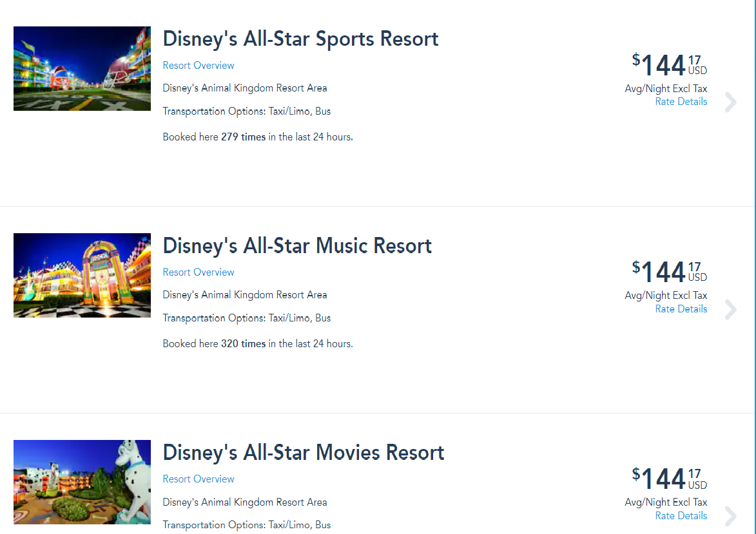756x534 pixels.
Task: Select the Disney's All-Star Movies Resort title
Action: coord(304,453)
